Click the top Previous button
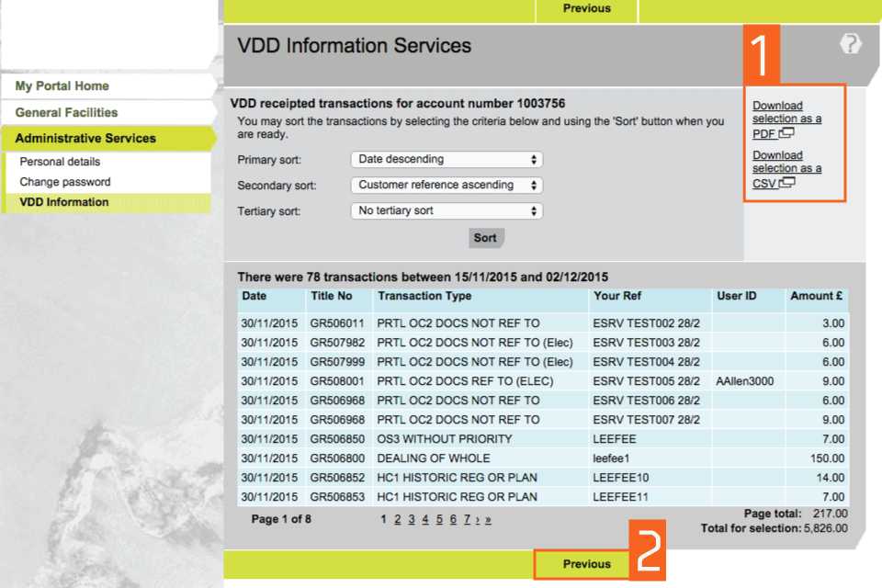The image size is (882, 588). 586,8
